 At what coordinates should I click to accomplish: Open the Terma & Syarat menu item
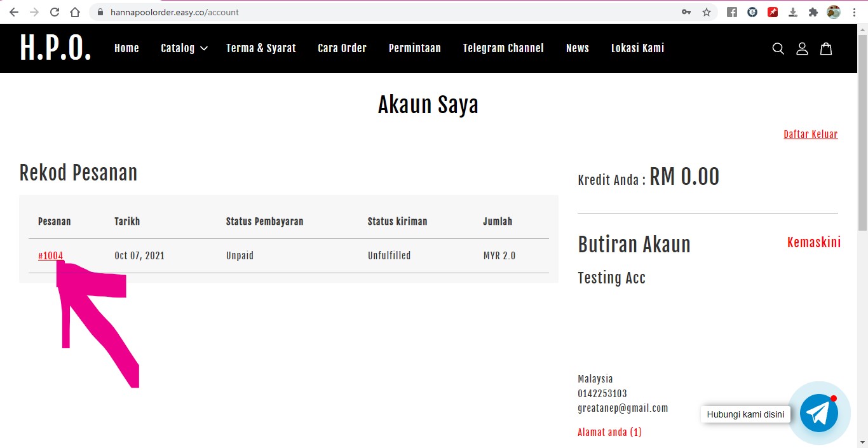[261, 48]
